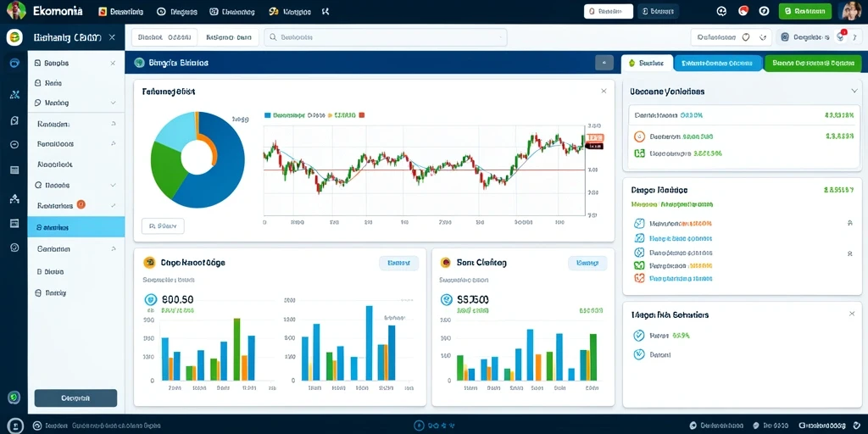
Task: Click the crossed-tools icon in the left rail
Action: coord(14,95)
